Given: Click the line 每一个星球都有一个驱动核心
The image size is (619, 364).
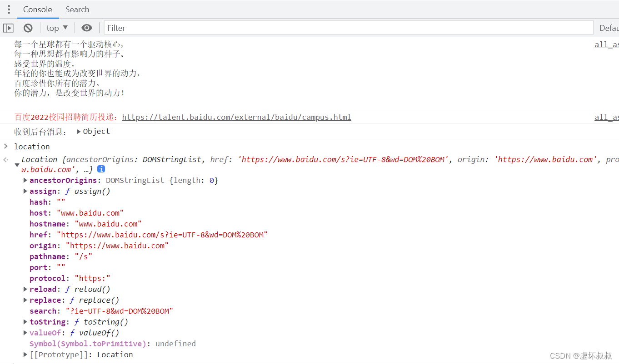Looking at the screenshot, I should coord(69,44).
